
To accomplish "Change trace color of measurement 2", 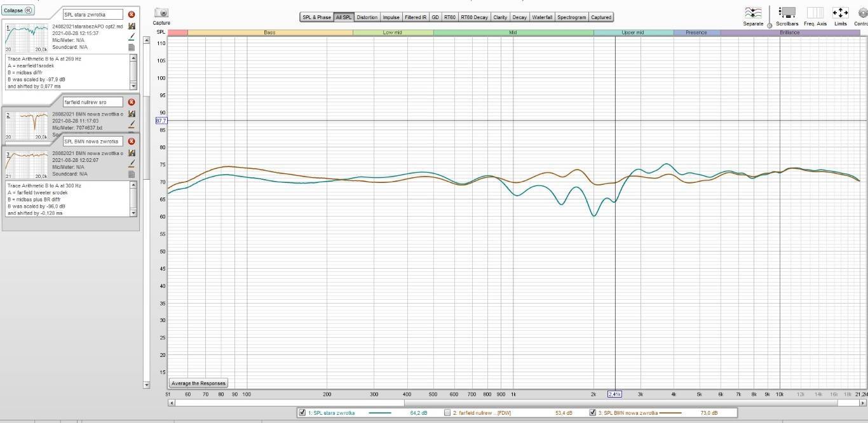I will (x=132, y=124).
